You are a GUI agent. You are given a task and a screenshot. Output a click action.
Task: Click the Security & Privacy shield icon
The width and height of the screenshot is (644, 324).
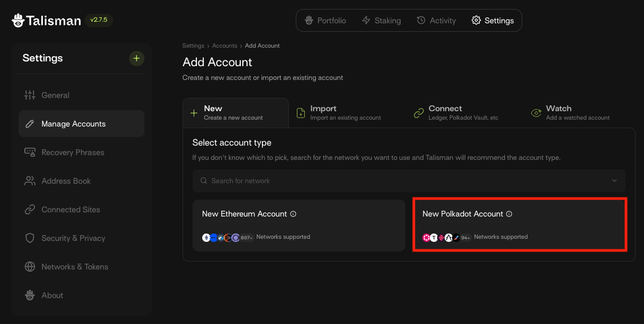[30, 238]
